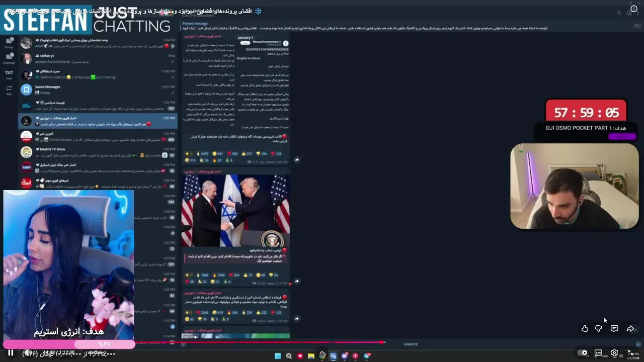Click the red progress bar scrubber dot

tap(382, 342)
